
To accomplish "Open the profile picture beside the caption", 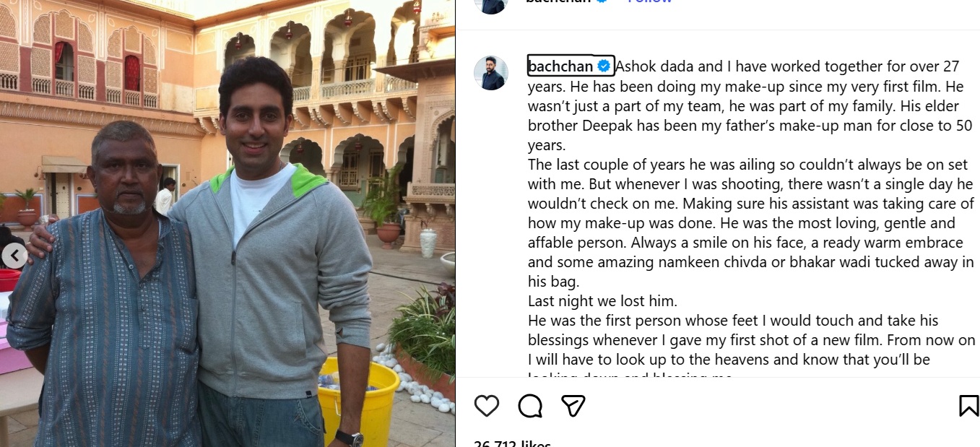I will click(x=491, y=73).
